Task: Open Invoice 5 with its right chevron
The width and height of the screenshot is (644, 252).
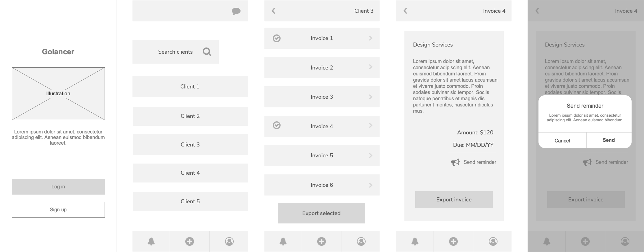Action: (x=371, y=155)
